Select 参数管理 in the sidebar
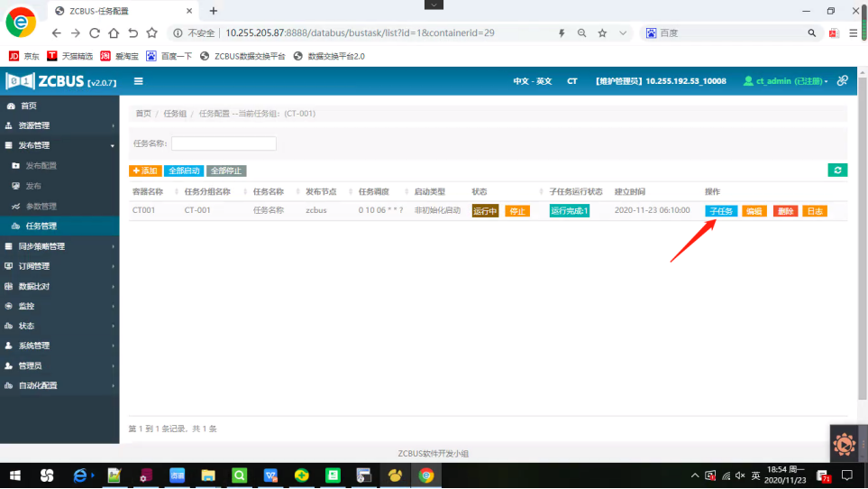The height and width of the screenshot is (489, 868). pos(41,206)
